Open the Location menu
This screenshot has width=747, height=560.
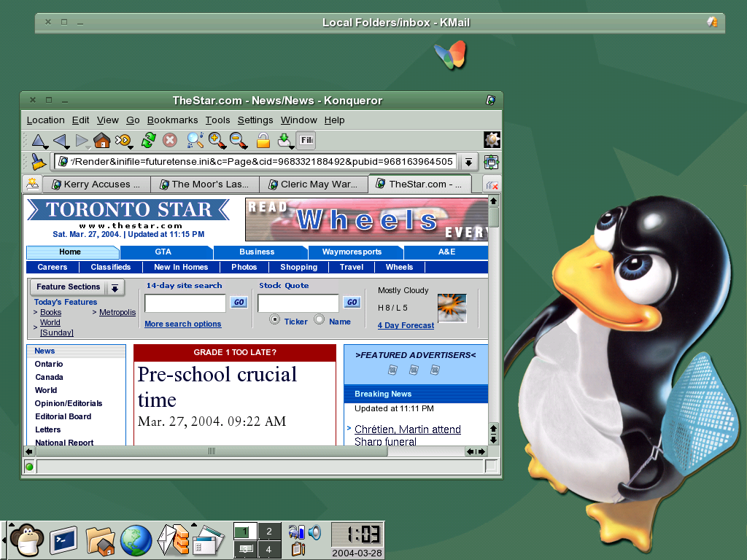(x=46, y=120)
